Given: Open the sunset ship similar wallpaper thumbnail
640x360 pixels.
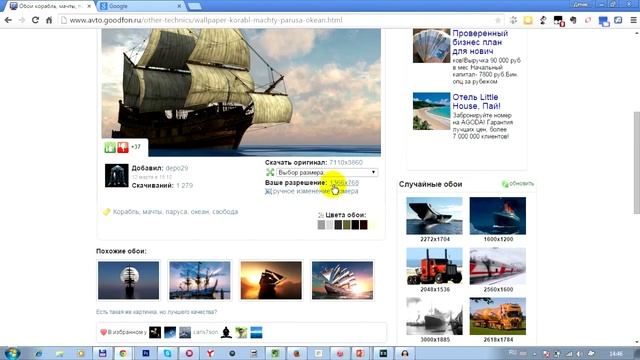Looking at the screenshot, I should pyautogui.click(x=271, y=280).
